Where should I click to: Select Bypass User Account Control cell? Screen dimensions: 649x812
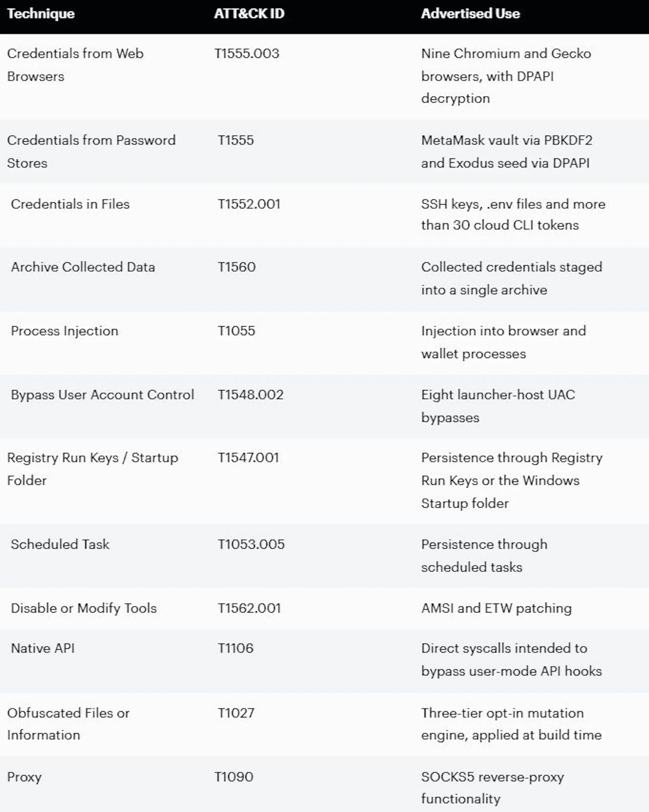pos(102,395)
